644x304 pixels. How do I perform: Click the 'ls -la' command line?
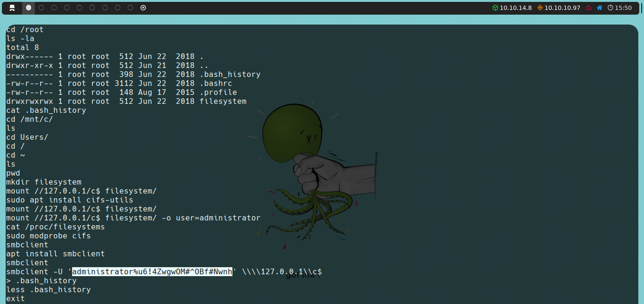click(20, 39)
